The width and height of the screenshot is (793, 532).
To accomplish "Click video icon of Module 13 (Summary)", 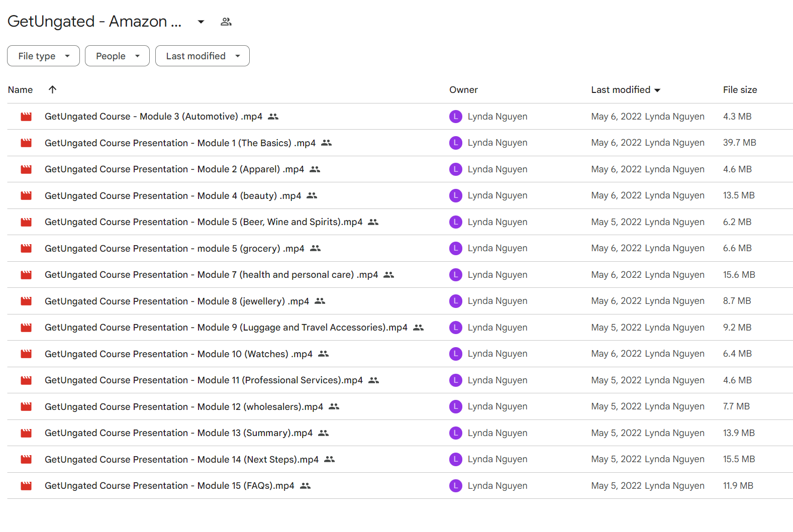I will pos(26,433).
